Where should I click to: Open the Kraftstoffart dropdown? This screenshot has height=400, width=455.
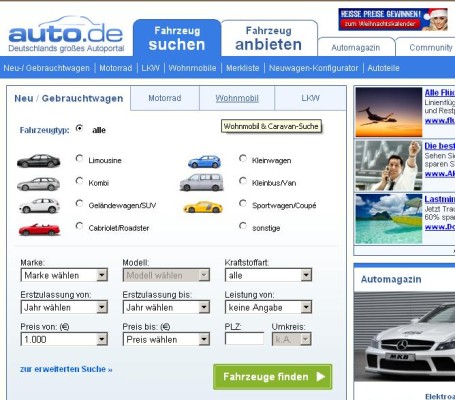(268, 275)
